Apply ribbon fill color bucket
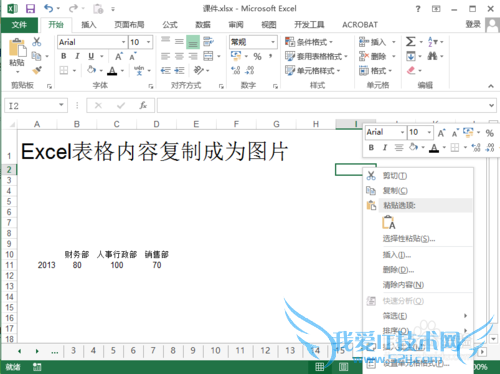This screenshot has width=500, height=374. pyautogui.click(x=92, y=70)
